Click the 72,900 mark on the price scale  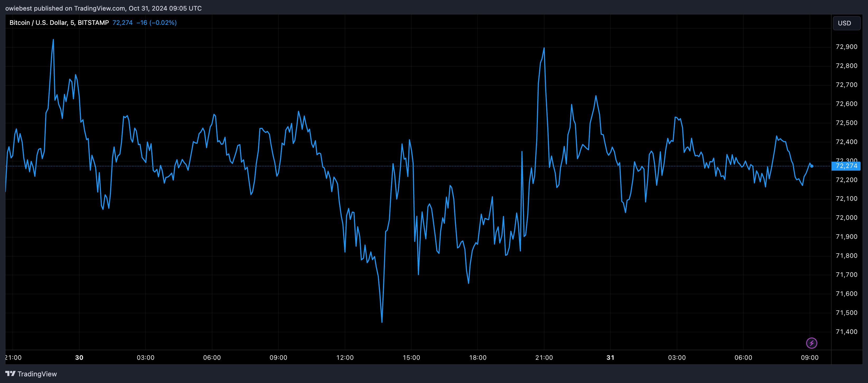click(846, 47)
